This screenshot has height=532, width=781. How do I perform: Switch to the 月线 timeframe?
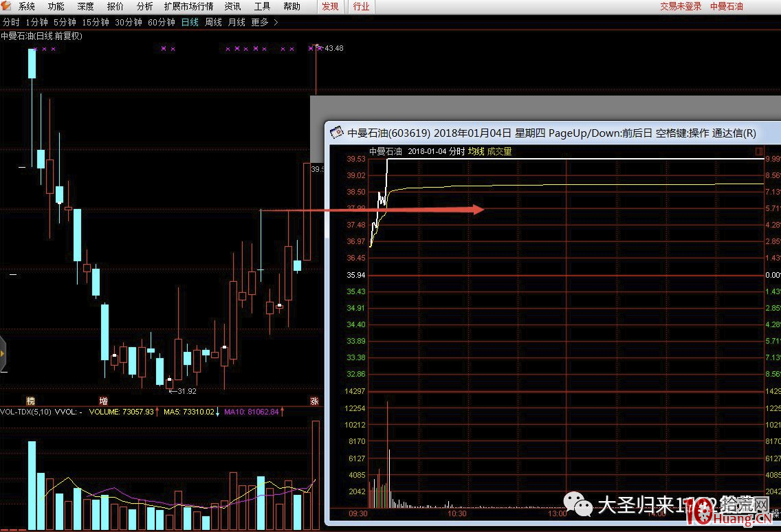pyautogui.click(x=236, y=23)
